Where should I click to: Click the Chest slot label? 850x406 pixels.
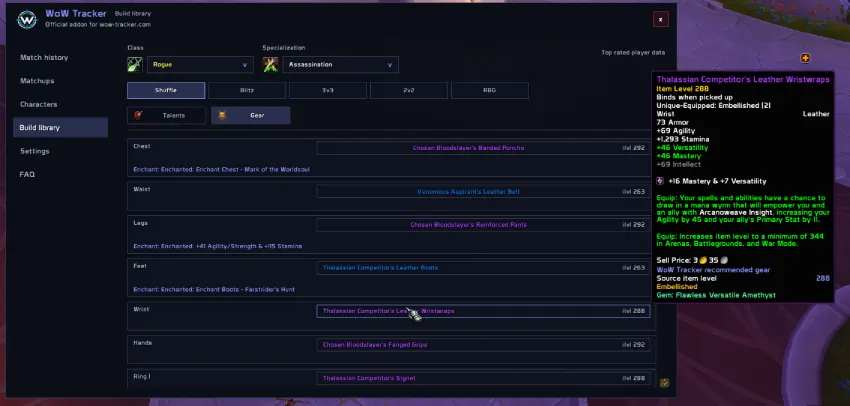click(x=141, y=146)
